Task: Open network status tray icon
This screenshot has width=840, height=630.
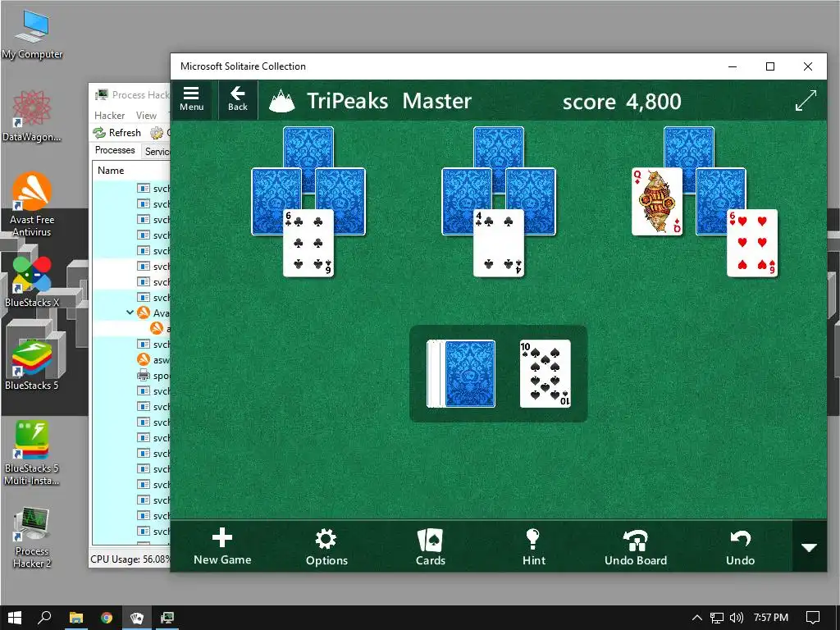Action: (717, 618)
